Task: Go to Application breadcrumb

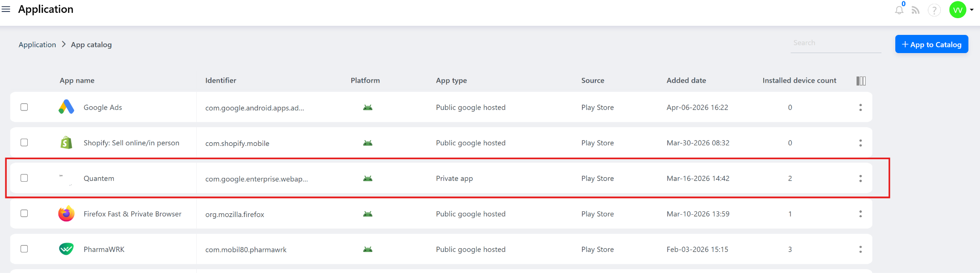Action: tap(37, 44)
